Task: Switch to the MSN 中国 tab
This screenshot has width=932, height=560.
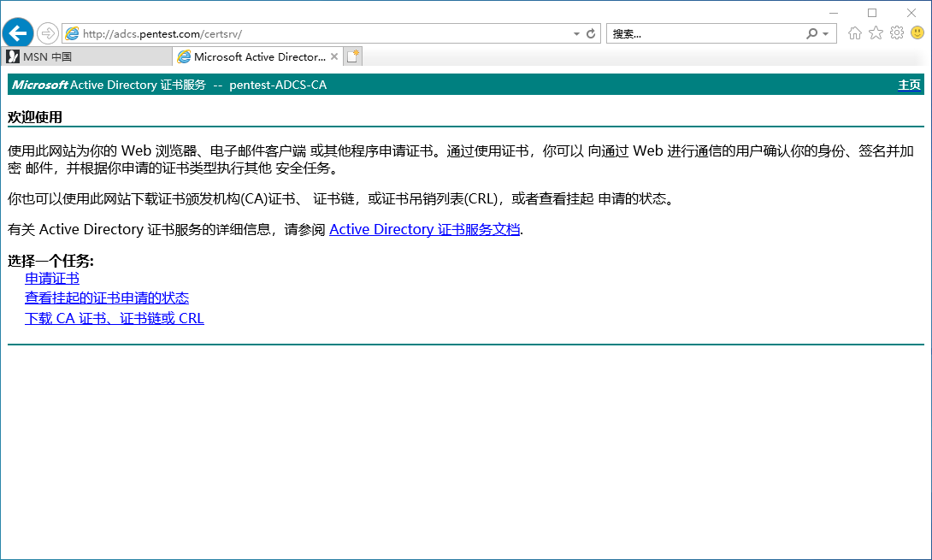Action: coord(86,56)
